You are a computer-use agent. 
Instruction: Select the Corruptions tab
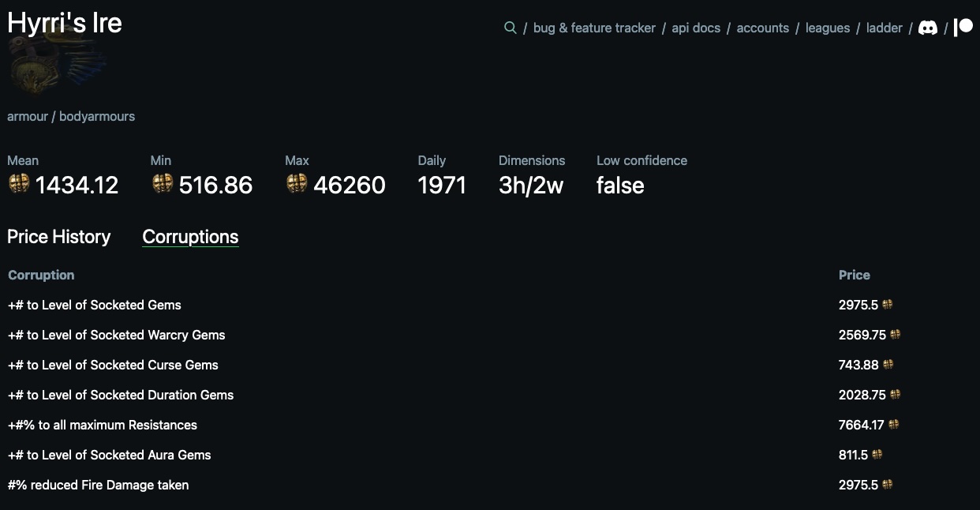click(x=190, y=237)
